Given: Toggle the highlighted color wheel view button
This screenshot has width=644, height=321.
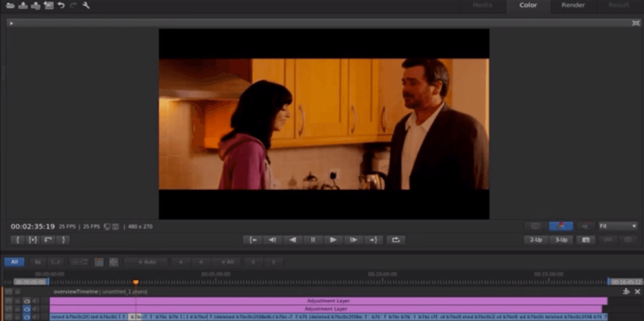Looking at the screenshot, I should click(561, 226).
